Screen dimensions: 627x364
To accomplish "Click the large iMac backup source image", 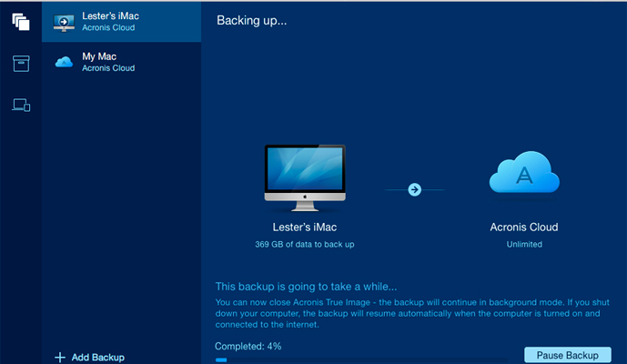I will pyautogui.click(x=305, y=178).
